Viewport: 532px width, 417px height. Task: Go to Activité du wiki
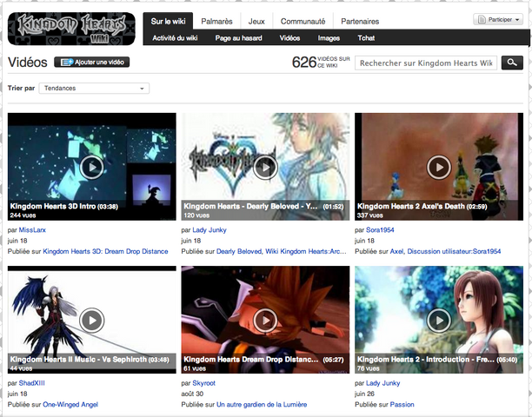click(175, 38)
